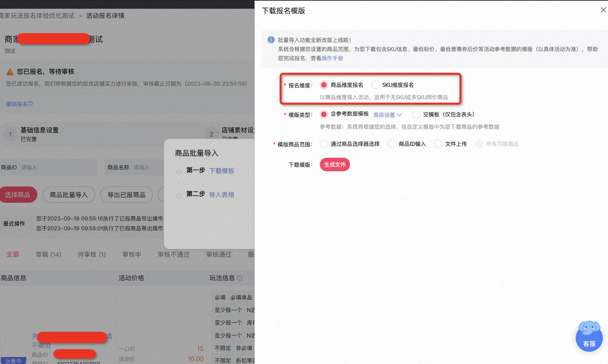This screenshot has height=364, width=608.
Task: Click 导出已报商品 button
Action: click(126, 195)
